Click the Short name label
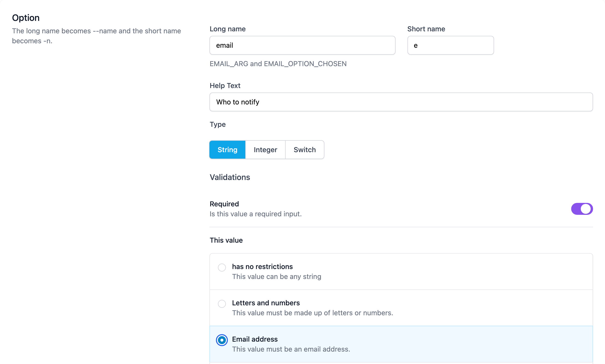605x364 pixels. (x=426, y=29)
